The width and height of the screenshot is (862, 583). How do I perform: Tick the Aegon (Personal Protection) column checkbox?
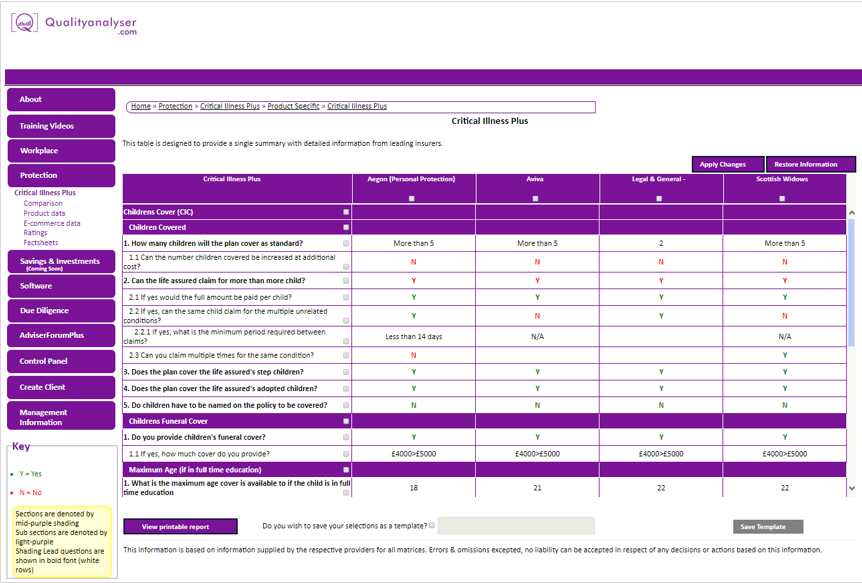[x=412, y=199]
